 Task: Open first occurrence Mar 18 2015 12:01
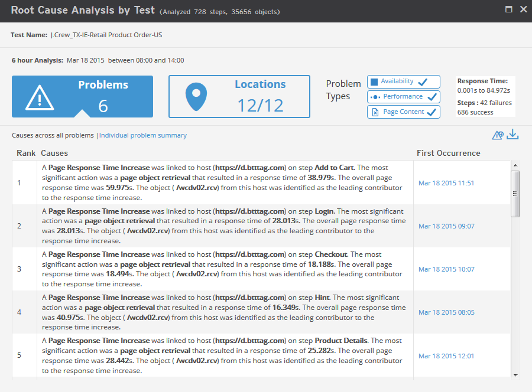pyautogui.click(x=446, y=356)
